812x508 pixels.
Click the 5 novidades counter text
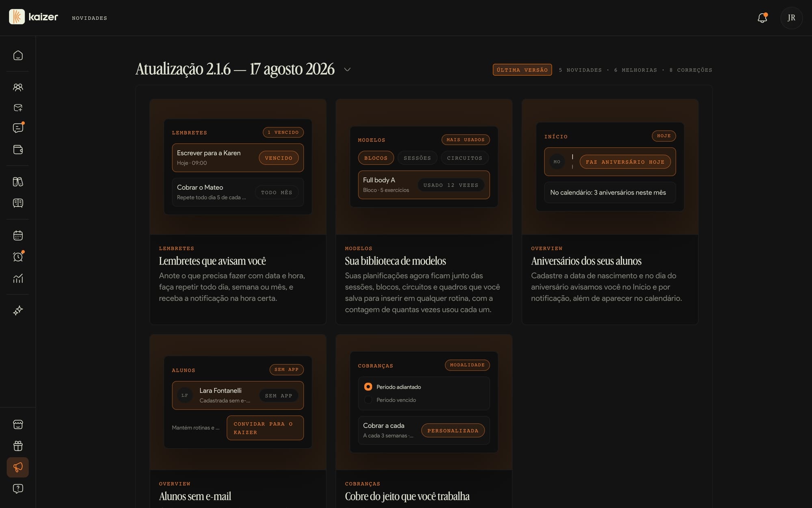point(580,70)
